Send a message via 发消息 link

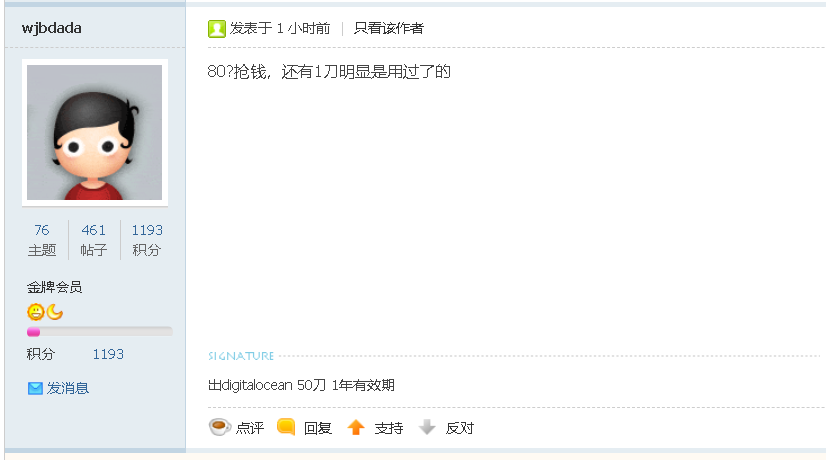click(68, 388)
